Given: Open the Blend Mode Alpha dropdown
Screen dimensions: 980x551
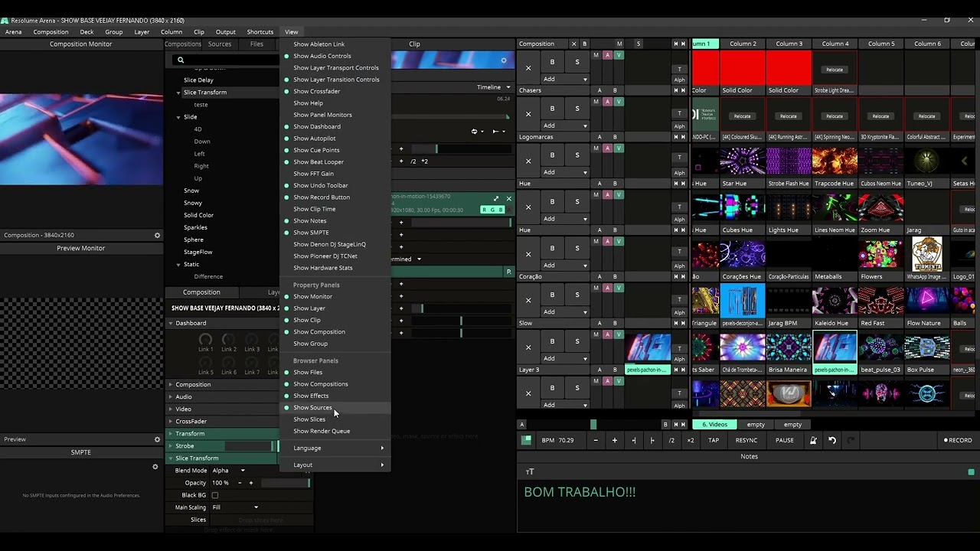Looking at the screenshot, I should [229, 471].
